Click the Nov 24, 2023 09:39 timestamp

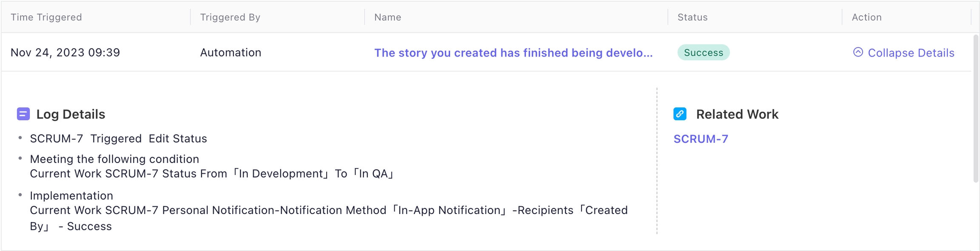point(66,53)
